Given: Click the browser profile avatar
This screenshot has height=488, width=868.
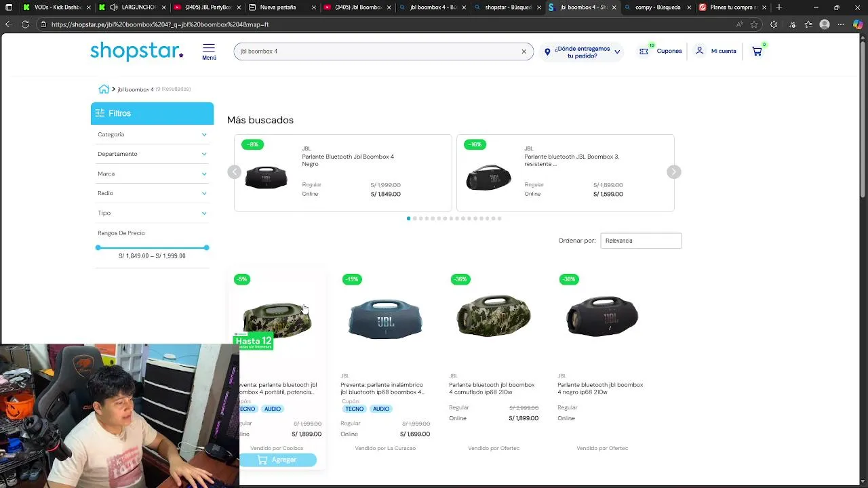Looking at the screenshot, I should coord(825,24).
